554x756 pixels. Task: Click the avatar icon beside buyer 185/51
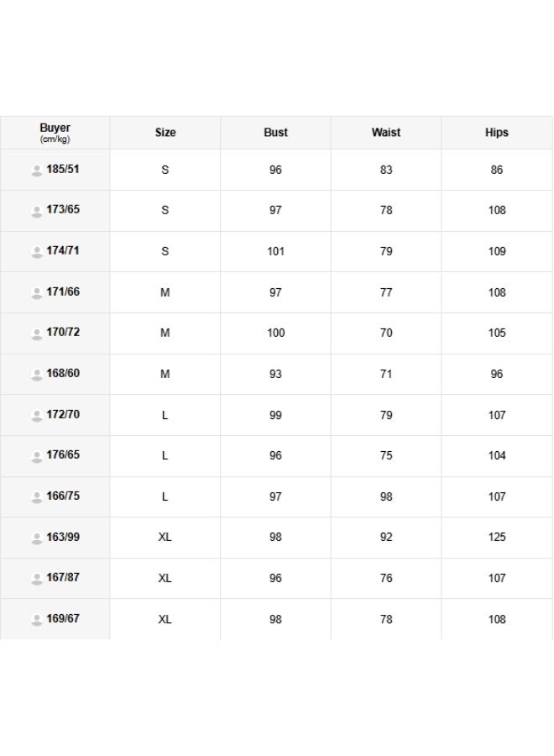click(x=37, y=171)
